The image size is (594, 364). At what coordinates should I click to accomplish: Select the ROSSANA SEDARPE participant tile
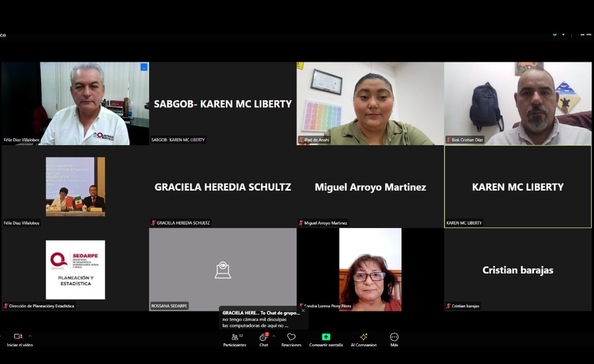222,270
